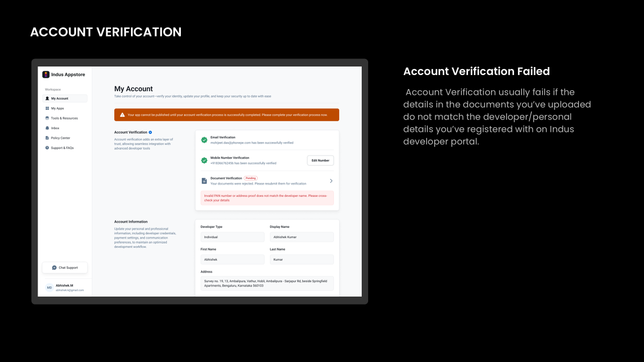Click the Mobile Number Verification label
Image resolution: width=644 pixels, height=362 pixels.
(x=230, y=158)
